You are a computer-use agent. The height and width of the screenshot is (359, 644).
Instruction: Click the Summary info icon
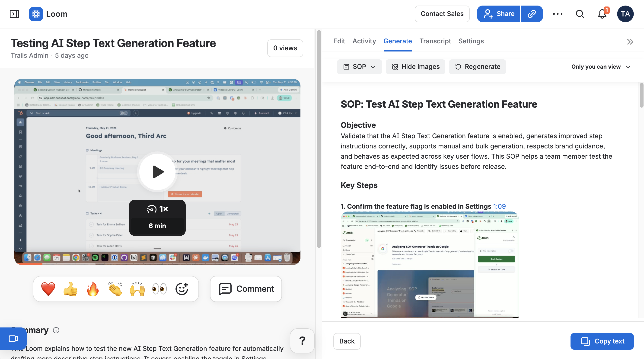[x=56, y=330]
